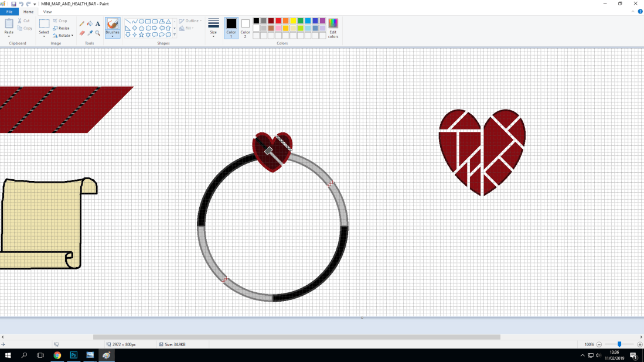The width and height of the screenshot is (644, 362).
Task: Open the File menu
Action: [x=9, y=12]
